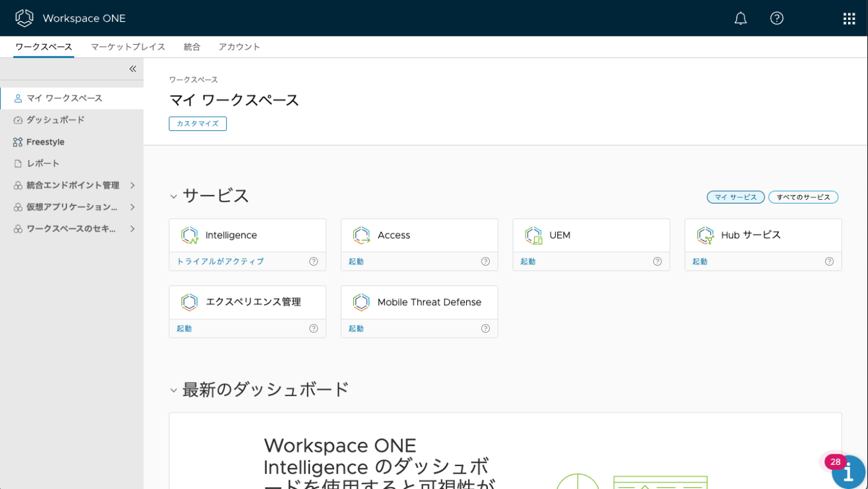Image resolution: width=868 pixels, height=489 pixels.
Task: Click the エクスペリエンス管理 card title
Action: click(x=253, y=302)
